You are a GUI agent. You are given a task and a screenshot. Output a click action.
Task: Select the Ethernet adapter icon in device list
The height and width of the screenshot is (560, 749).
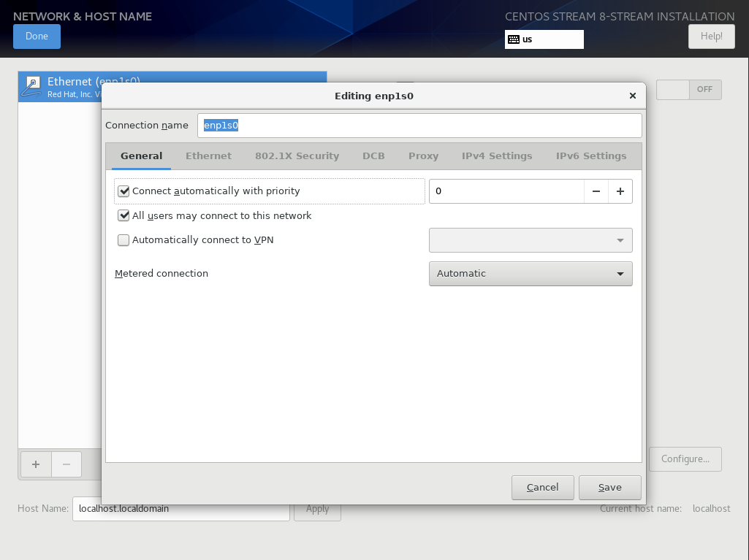click(x=32, y=86)
